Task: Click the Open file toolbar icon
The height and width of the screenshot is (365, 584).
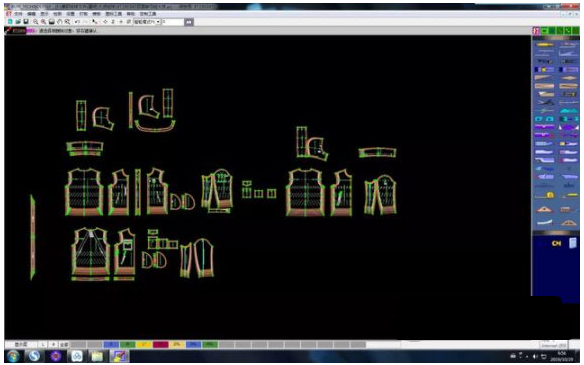Action: point(18,22)
